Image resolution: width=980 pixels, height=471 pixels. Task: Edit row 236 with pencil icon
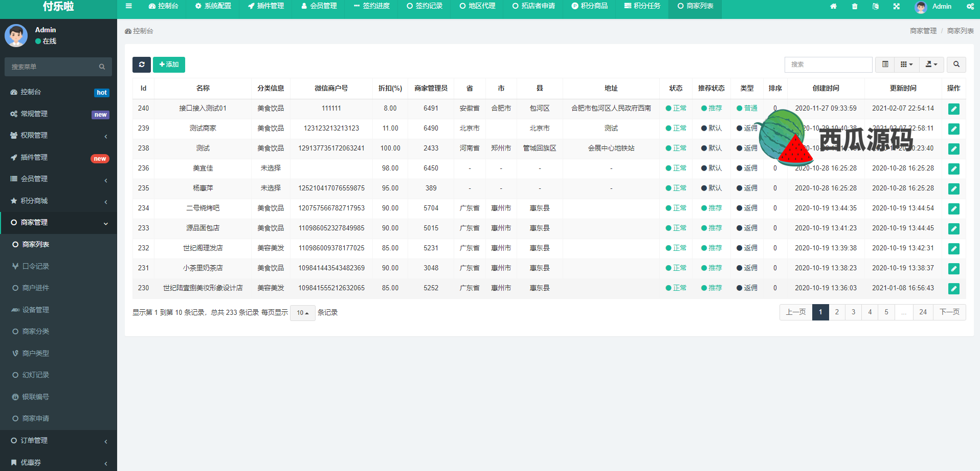point(954,169)
